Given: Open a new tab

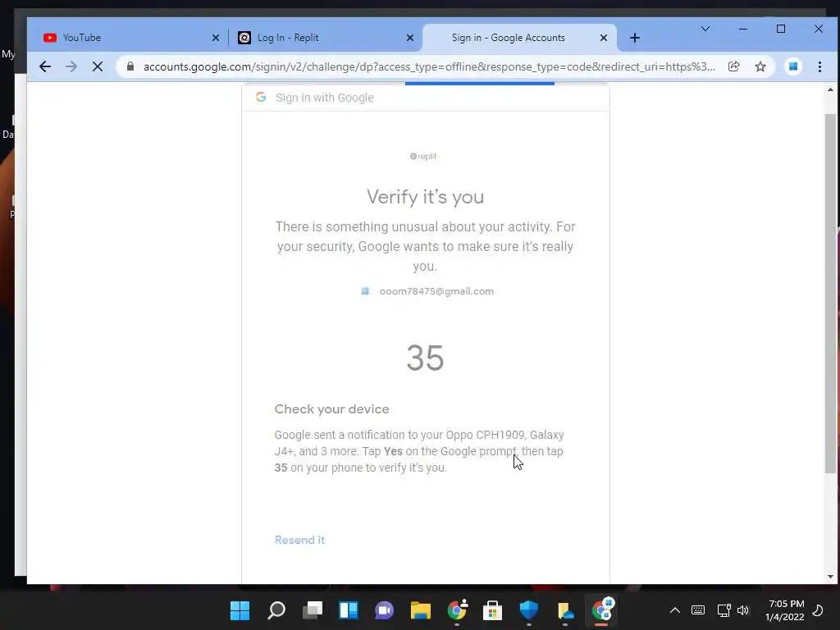Looking at the screenshot, I should (635, 38).
